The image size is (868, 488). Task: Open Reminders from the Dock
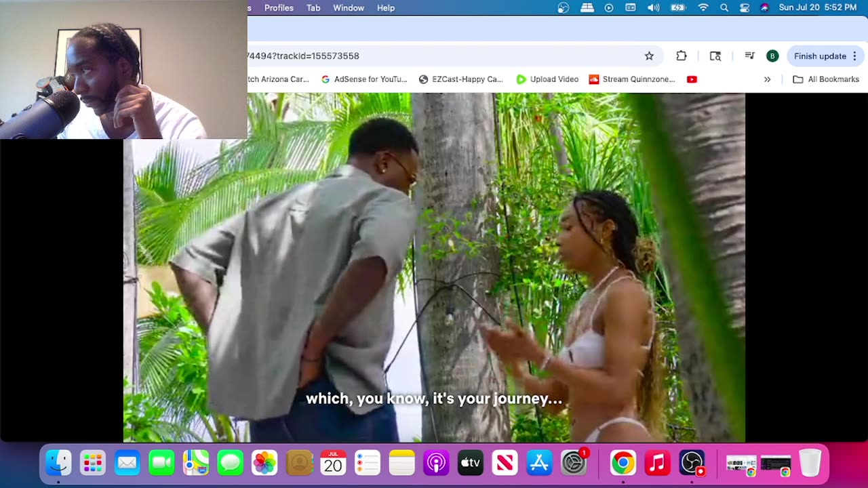[368, 464]
